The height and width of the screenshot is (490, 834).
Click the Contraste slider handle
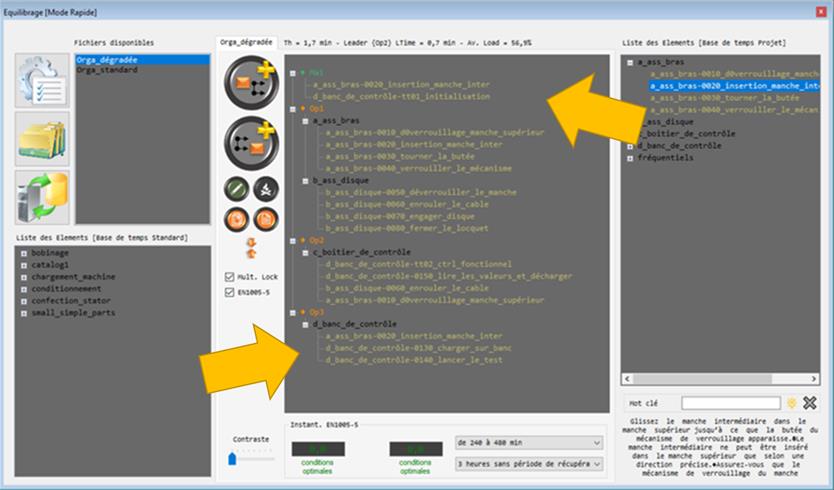pyautogui.click(x=232, y=459)
